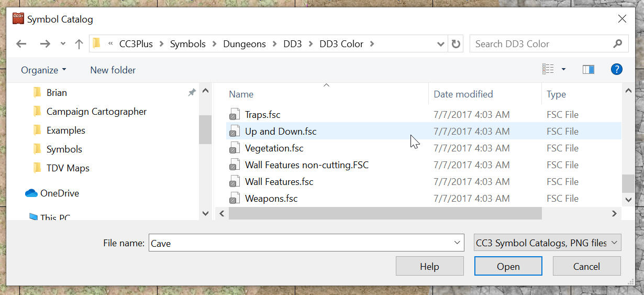Click Symbols in the address path

tap(187, 44)
